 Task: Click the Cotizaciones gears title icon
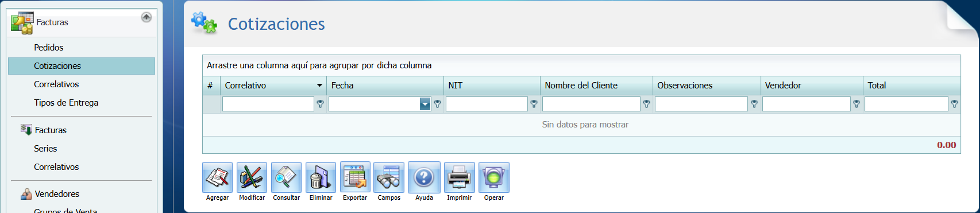(x=205, y=23)
